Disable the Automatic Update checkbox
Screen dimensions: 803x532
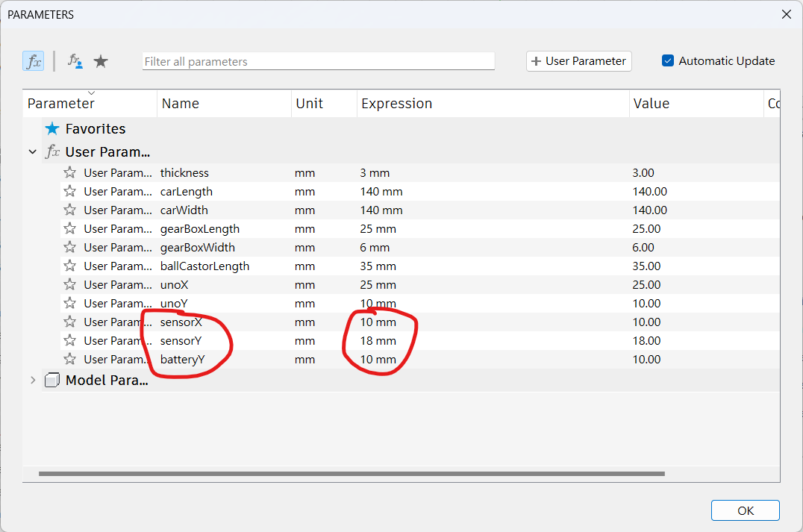point(668,61)
